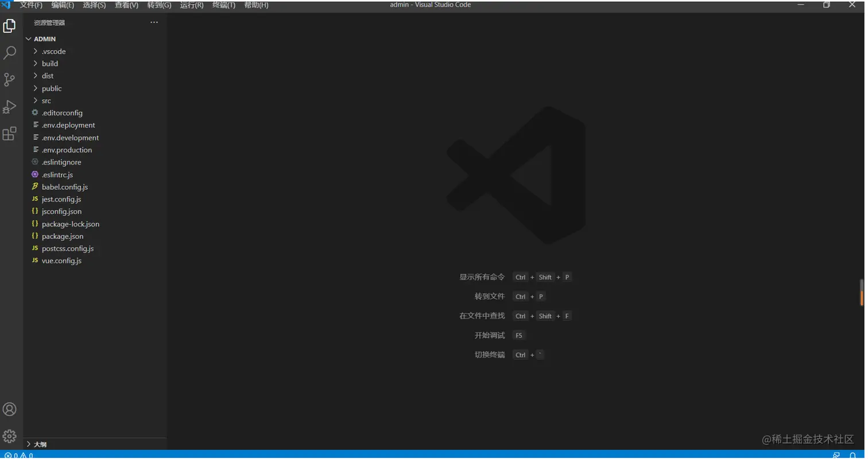Viewport: 868px width, 459px height.
Task: Collapse the ADMIN root folder
Action: pyautogui.click(x=95, y=39)
